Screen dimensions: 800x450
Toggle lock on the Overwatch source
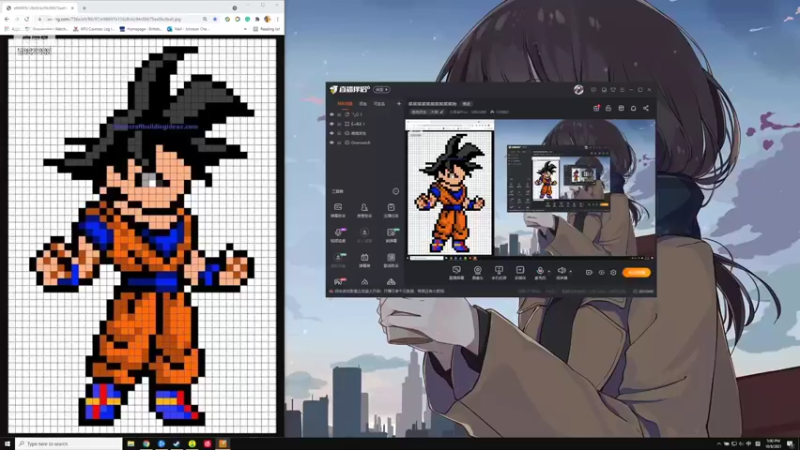(339, 143)
